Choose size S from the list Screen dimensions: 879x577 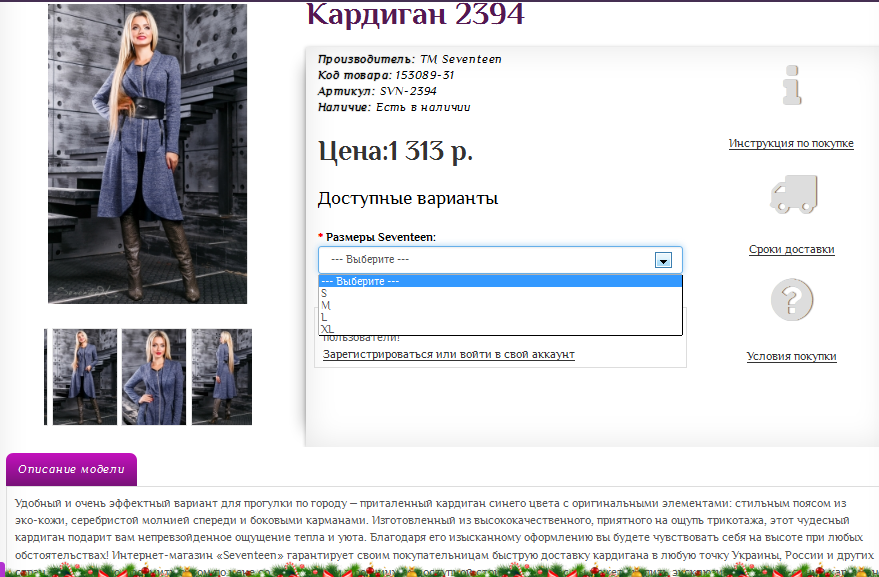pyautogui.click(x=501, y=293)
